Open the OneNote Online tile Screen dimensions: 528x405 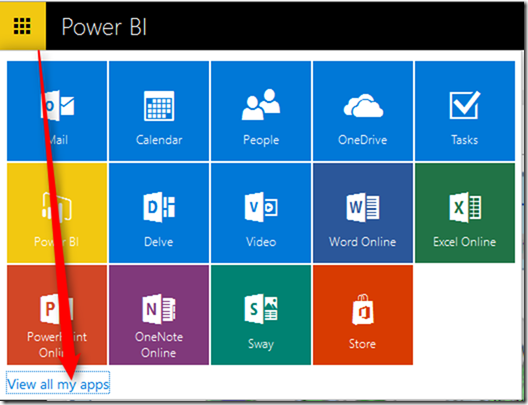click(159, 315)
